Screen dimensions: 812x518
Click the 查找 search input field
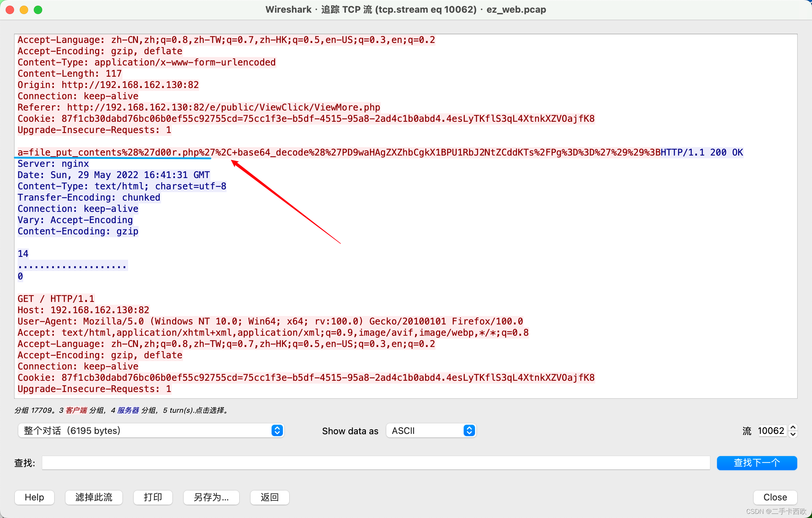click(x=375, y=463)
